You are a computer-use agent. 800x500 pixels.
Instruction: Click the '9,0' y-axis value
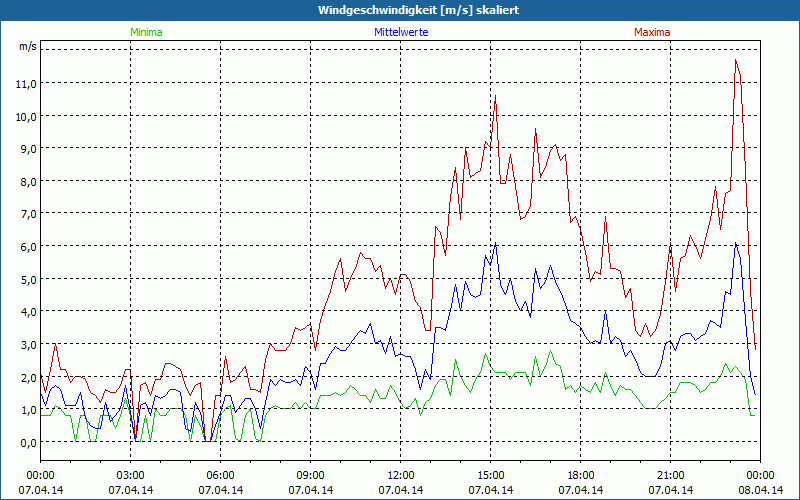point(28,148)
